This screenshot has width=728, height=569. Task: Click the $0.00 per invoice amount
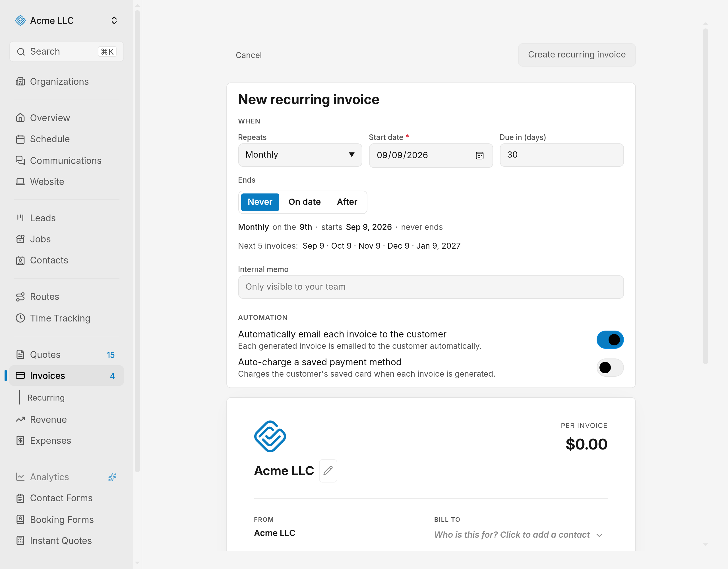pos(586,444)
